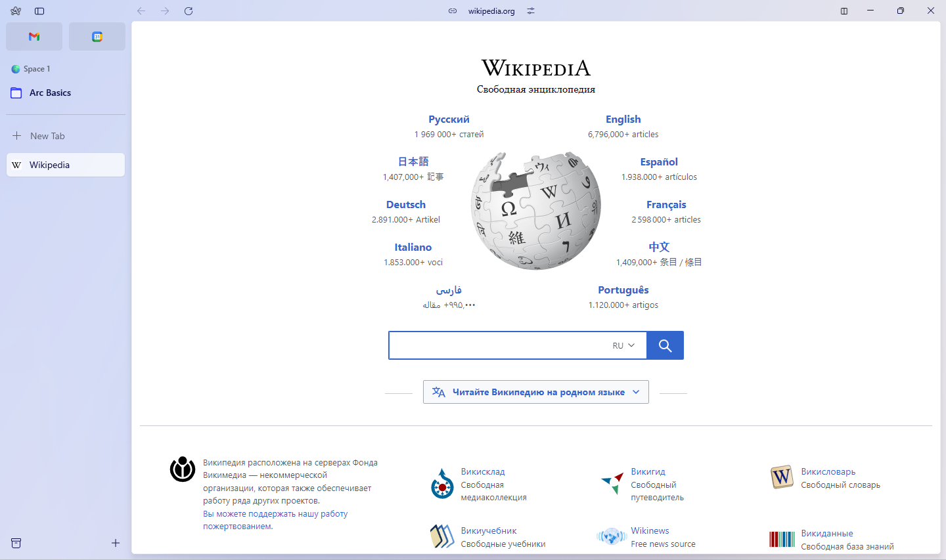Click the Wikinews globe icon
The height and width of the screenshot is (560, 946).
click(612, 536)
